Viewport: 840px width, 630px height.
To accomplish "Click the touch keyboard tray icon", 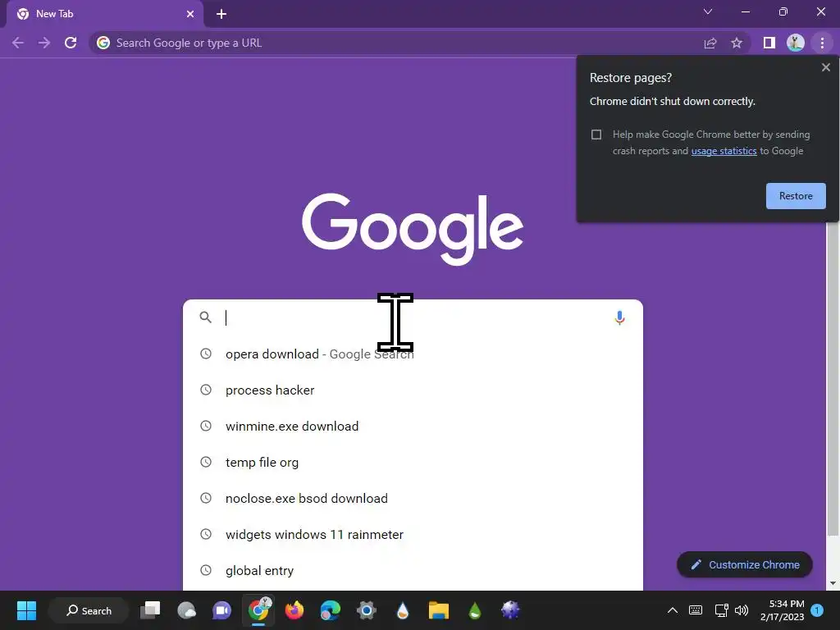I will (x=696, y=610).
